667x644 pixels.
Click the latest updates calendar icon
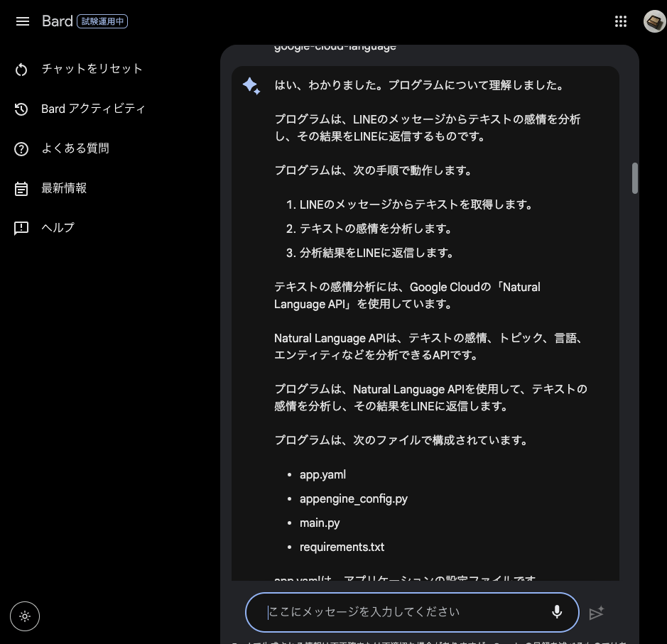click(x=21, y=189)
